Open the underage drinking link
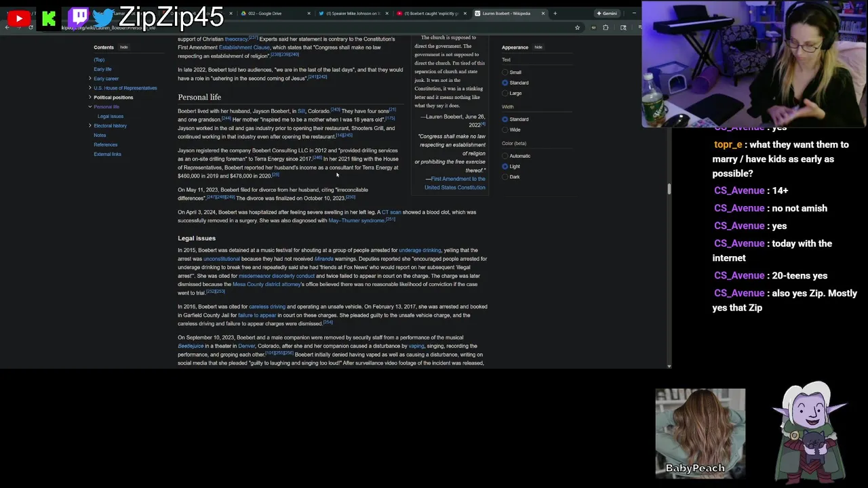The width and height of the screenshot is (868, 488). 420,251
